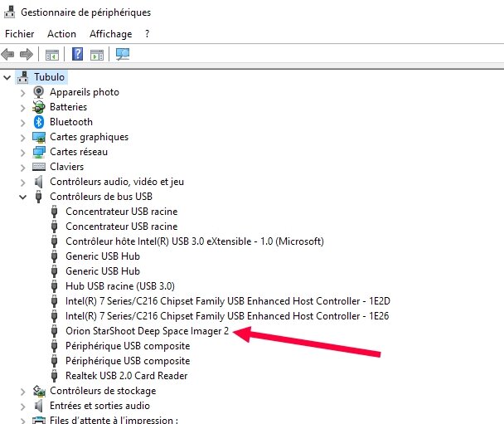The image size is (504, 424).
Task: Click the Forward arrow toolbar icon
Action: coord(27,54)
